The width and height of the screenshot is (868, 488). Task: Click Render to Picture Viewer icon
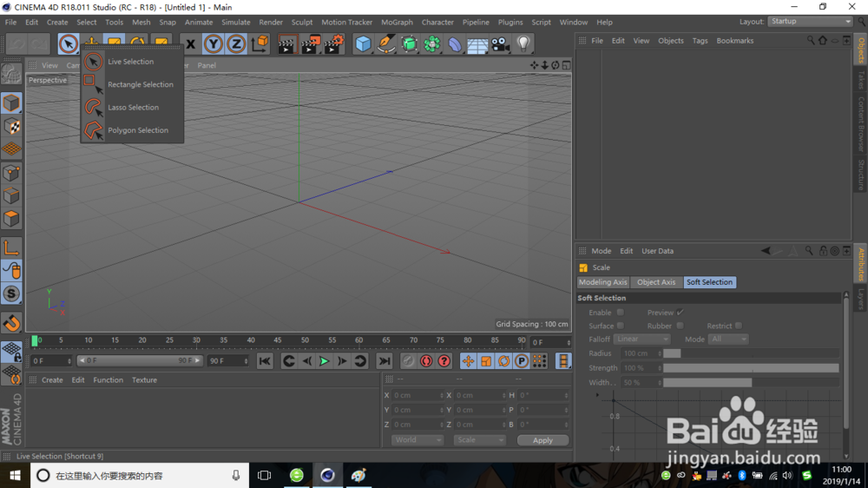(x=310, y=43)
